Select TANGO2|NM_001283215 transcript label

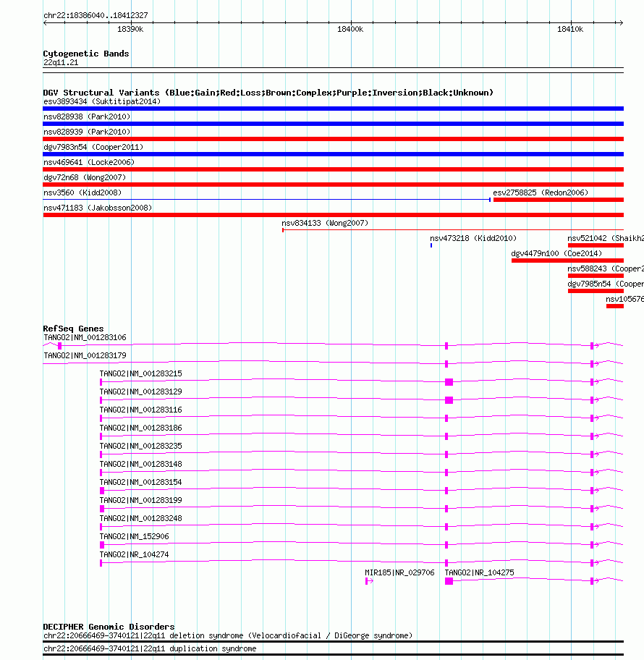click(x=140, y=373)
